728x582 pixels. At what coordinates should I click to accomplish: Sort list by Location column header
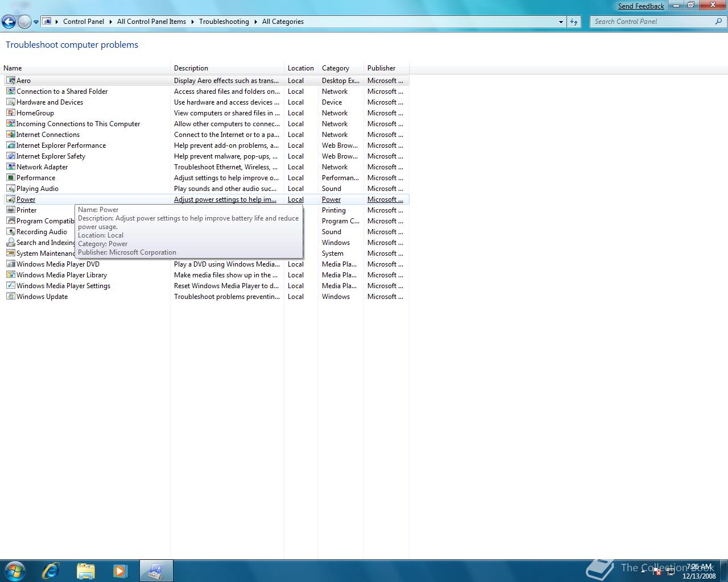coord(301,68)
